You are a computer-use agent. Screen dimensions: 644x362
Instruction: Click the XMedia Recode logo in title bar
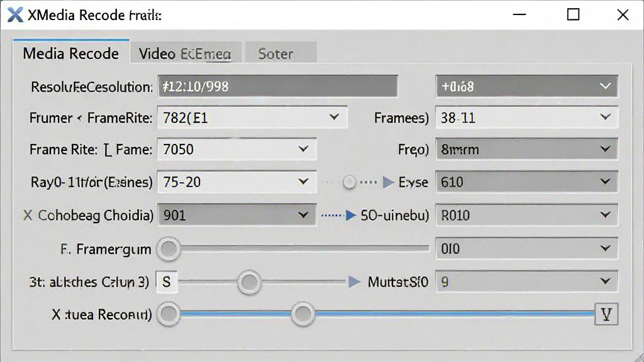(15, 15)
